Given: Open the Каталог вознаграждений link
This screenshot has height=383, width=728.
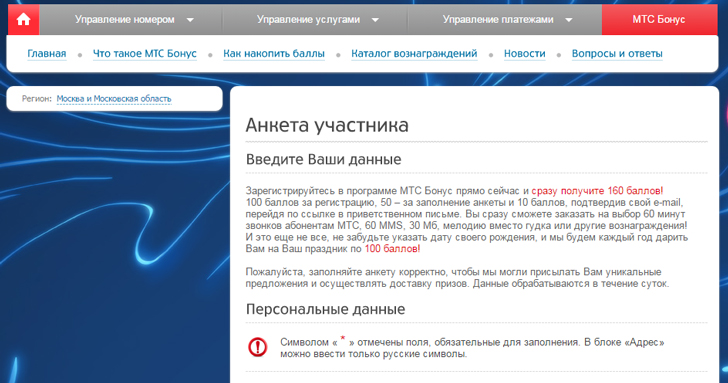Looking at the screenshot, I should (414, 53).
